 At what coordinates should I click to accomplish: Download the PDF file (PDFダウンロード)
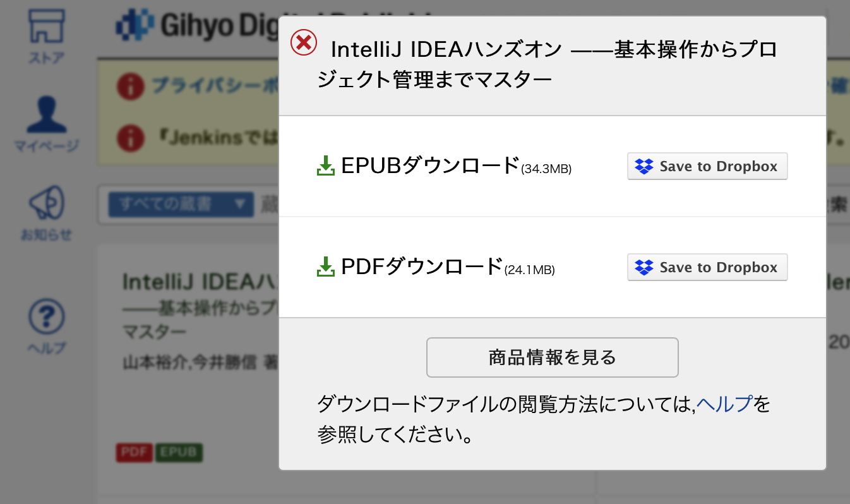pos(421,267)
